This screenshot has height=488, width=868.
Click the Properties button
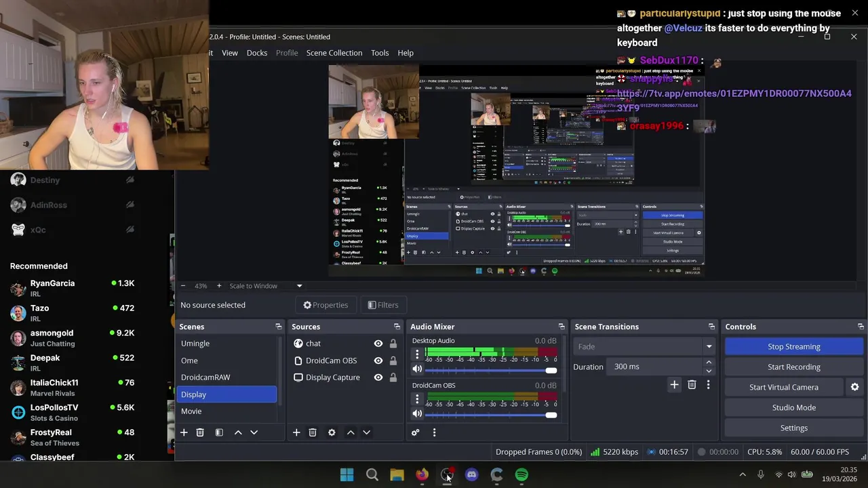click(325, 305)
